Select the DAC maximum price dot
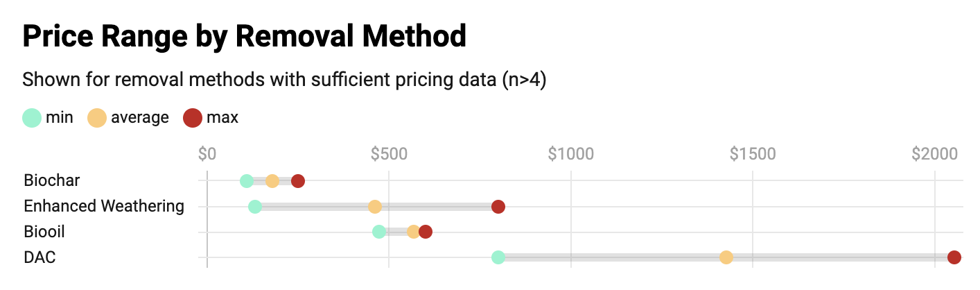Viewport: 980px width, 290px height. (954, 257)
